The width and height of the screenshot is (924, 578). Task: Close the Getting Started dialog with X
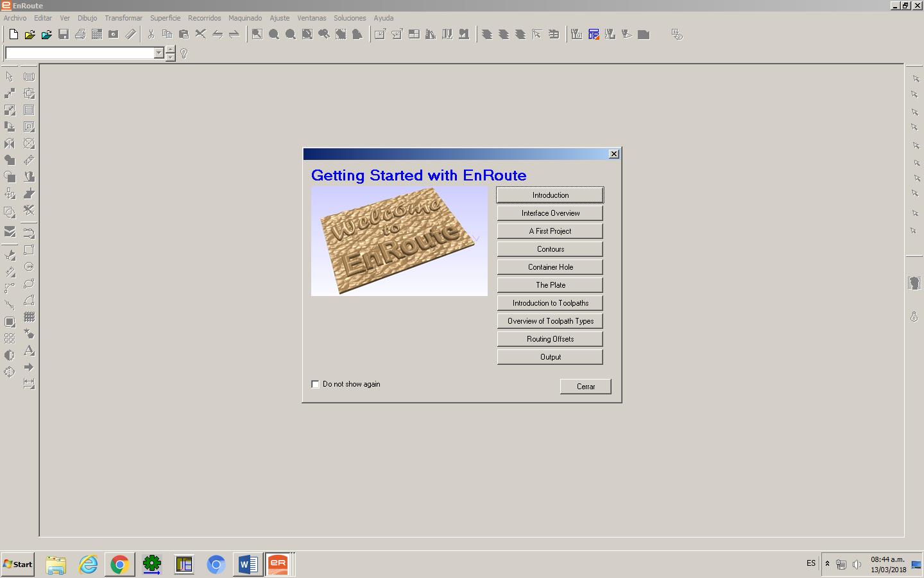(613, 154)
